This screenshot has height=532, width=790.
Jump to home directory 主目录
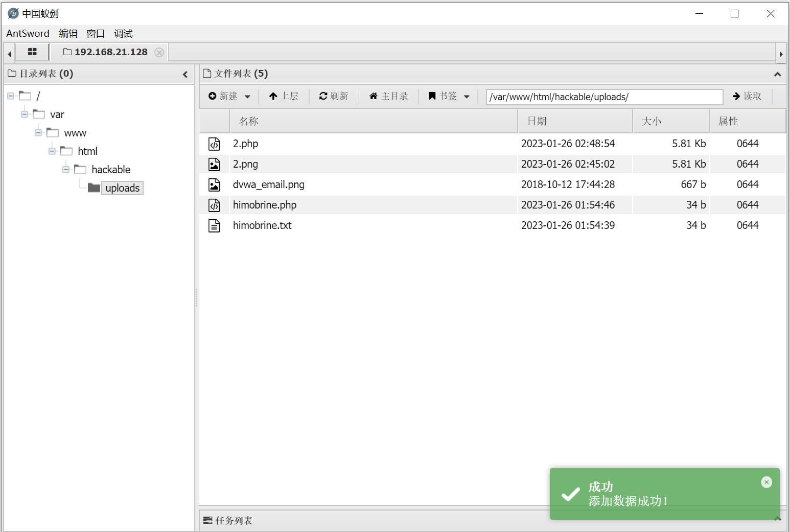[x=388, y=96]
